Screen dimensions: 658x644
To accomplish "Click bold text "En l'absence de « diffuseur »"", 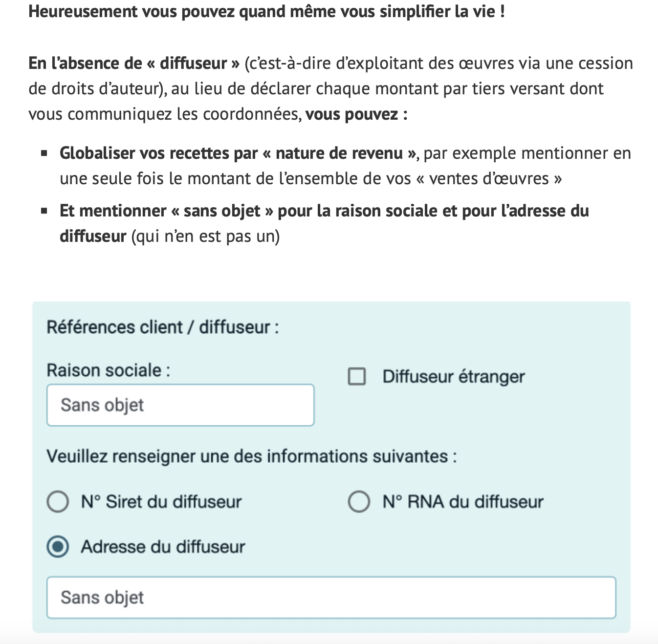I will pyautogui.click(x=134, y=64).
